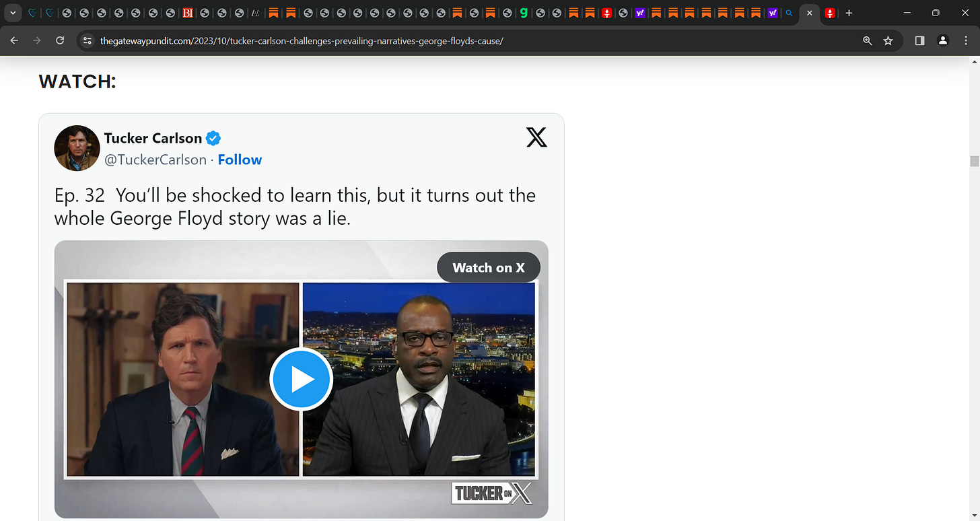
Task: Open a new browser tab
Action: [849, 13]
